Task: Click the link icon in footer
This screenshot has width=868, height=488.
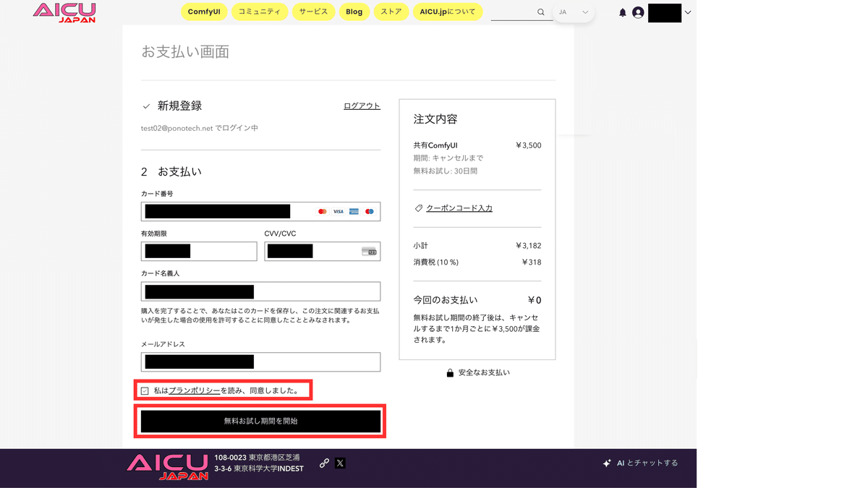Action: click(324, 463)
